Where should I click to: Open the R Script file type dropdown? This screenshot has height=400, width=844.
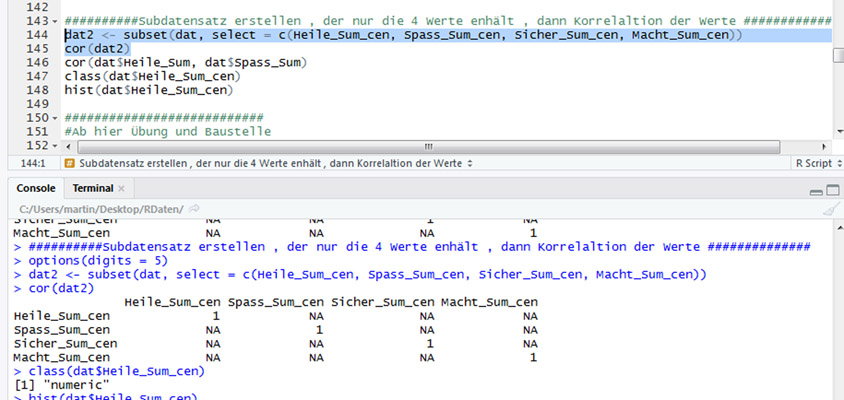click(x=815, y=162)
